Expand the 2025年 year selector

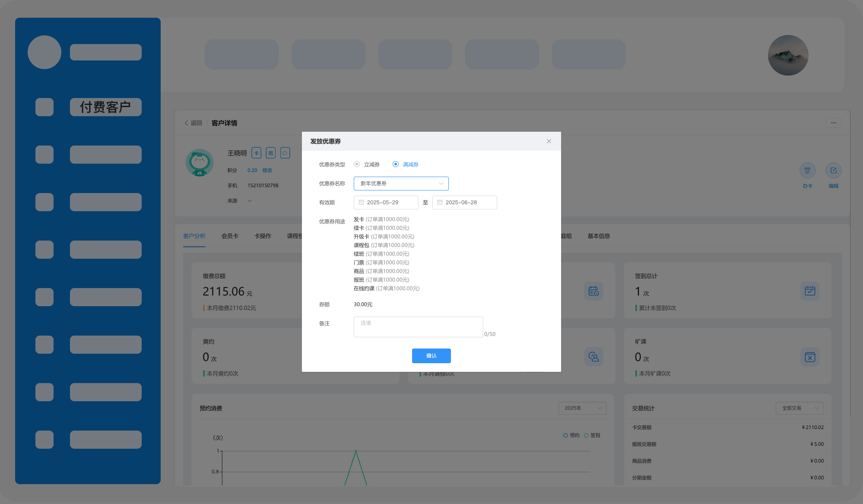[x=582, y=408]
